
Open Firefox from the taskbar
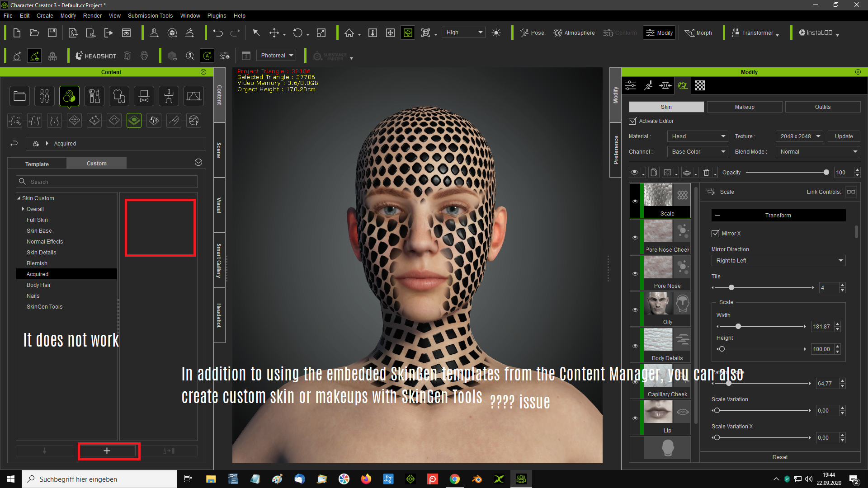[366, 479]
